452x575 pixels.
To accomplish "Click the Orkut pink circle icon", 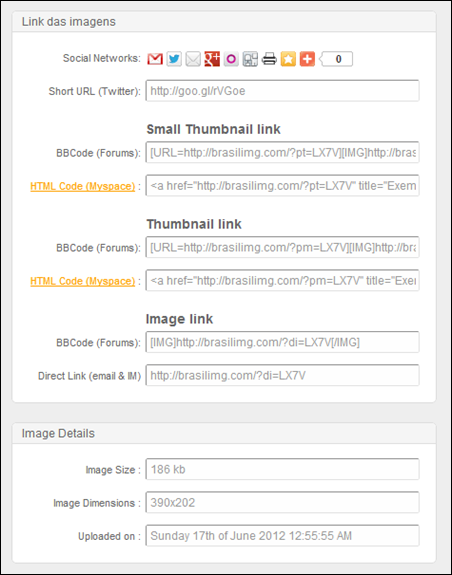I will 231,59.
